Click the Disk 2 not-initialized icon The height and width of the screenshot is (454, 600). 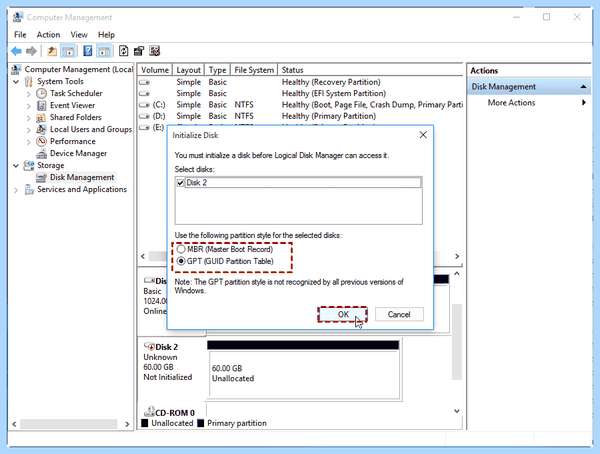tap(149, 346)
